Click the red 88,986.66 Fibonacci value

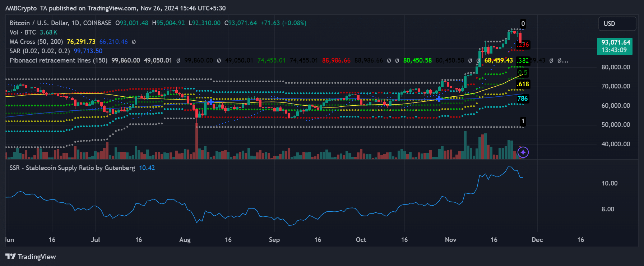pyautogui.click(x=336, y=60)
